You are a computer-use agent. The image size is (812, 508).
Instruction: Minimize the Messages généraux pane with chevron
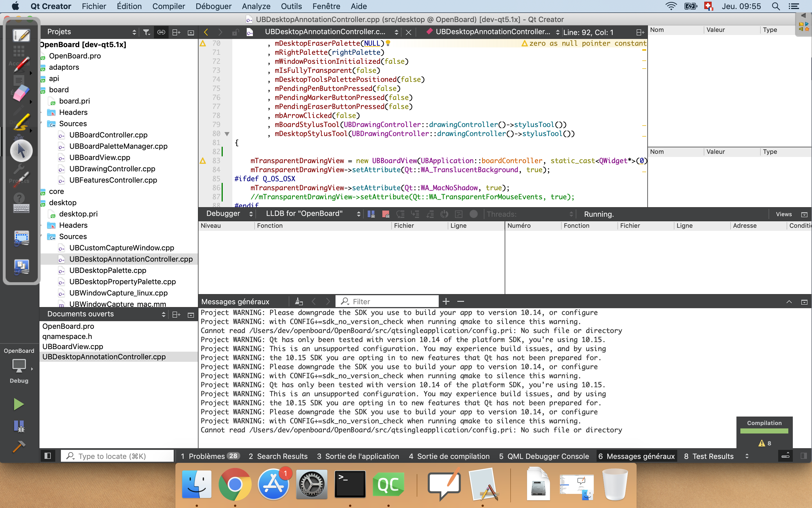789,301
